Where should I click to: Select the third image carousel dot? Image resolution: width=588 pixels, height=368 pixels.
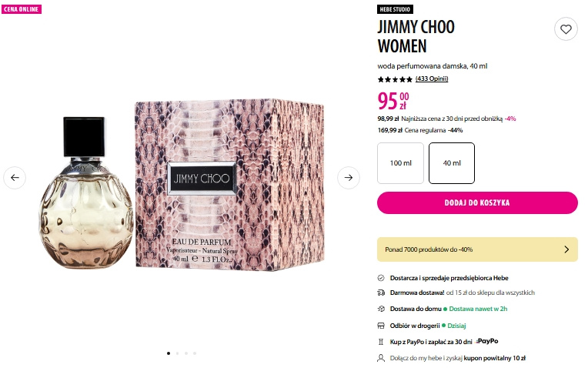coord(186,353)
